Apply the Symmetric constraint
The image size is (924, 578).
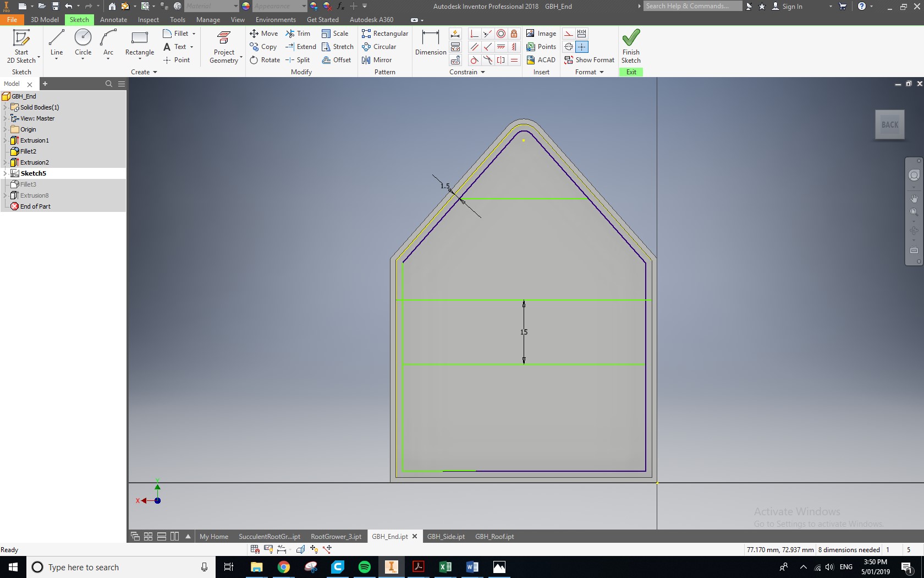tap(501, 60)
